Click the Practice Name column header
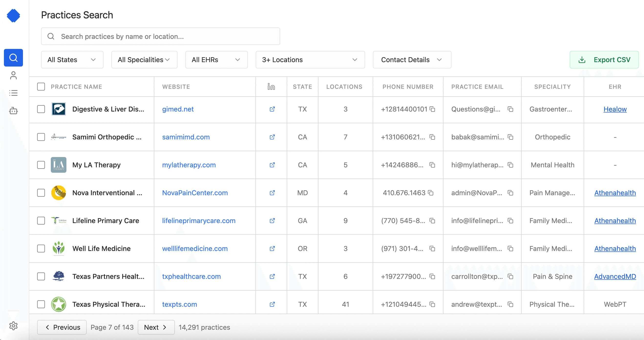This screenshot has height=340, width=644. (x=76, y=87)
